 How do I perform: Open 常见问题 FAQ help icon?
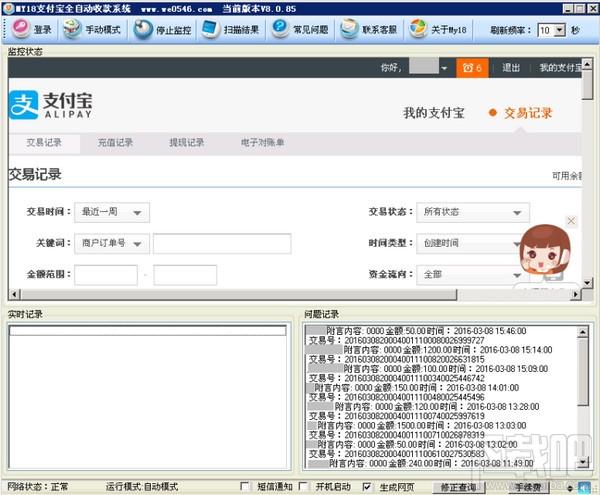click(x=280, y=29)
